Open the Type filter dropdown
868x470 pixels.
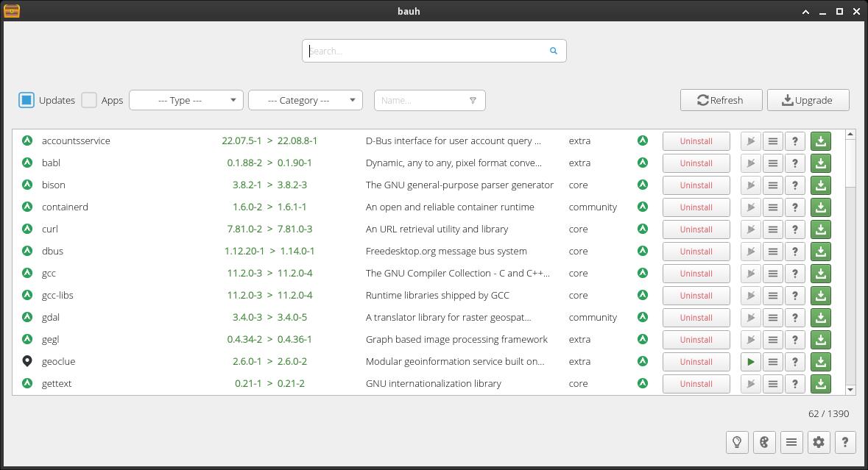[x=186, y=100]
